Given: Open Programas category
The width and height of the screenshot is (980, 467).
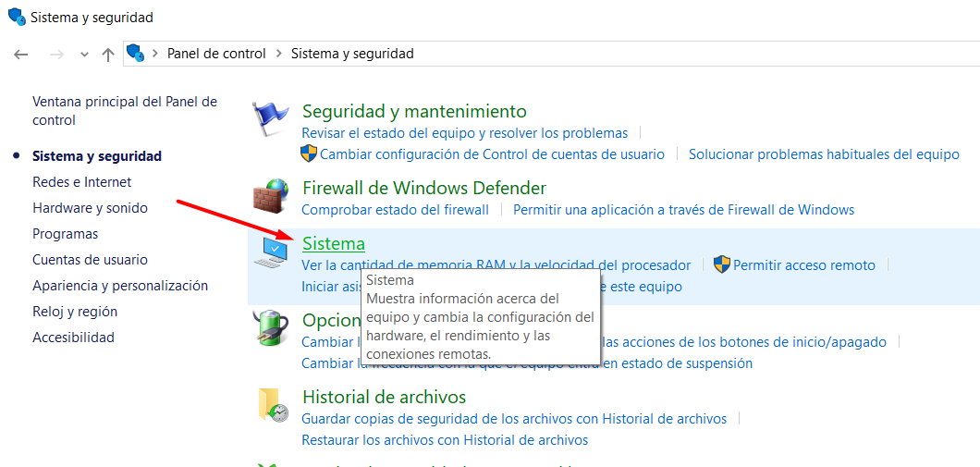Looking at the screenshot, I should pyautogui.click(x=65, y=234).
